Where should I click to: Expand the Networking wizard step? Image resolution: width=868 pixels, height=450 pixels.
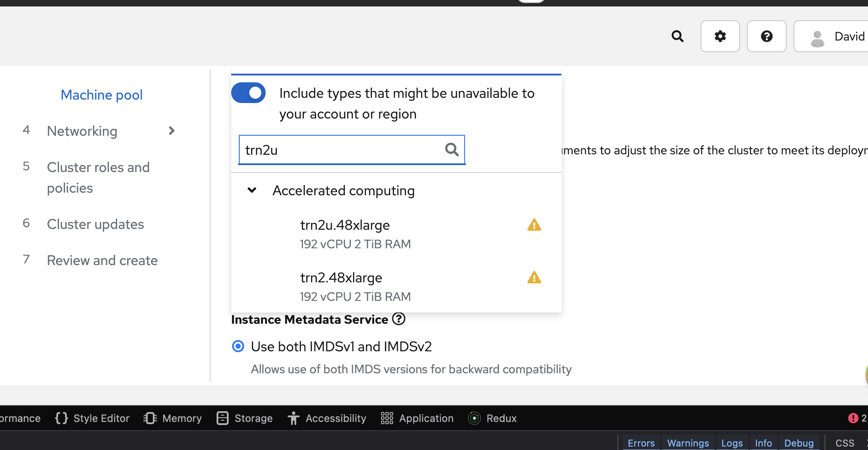click(x=171, y=131)
